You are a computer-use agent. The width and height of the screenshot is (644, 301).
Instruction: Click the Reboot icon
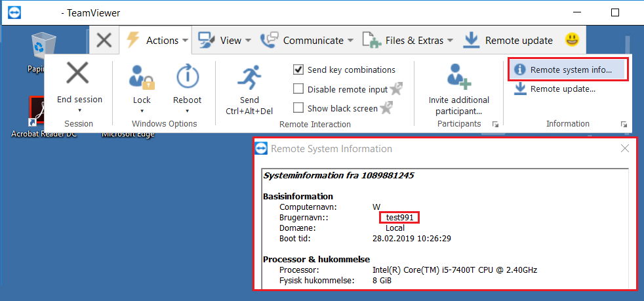[188, 75]
